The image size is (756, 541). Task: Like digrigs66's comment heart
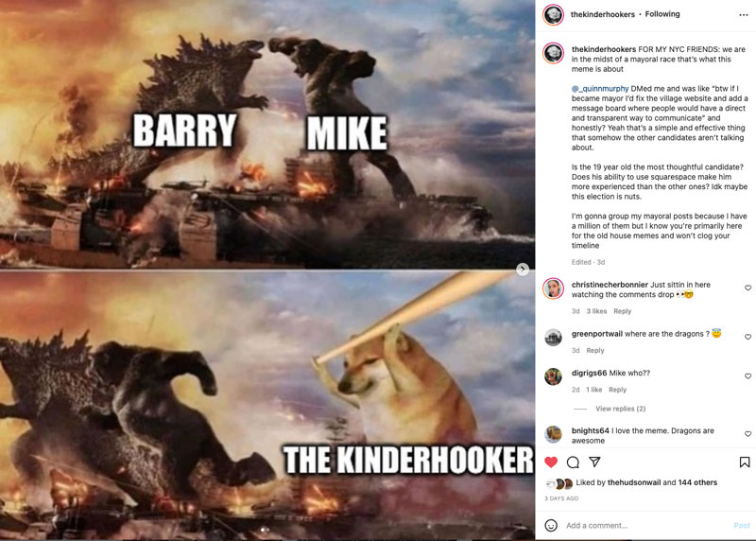(x=747, y=375)
